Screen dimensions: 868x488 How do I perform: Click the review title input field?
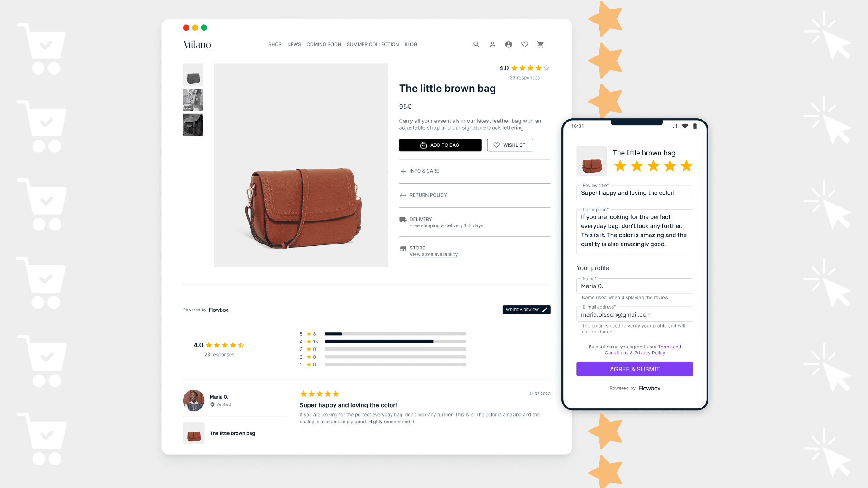634,192
